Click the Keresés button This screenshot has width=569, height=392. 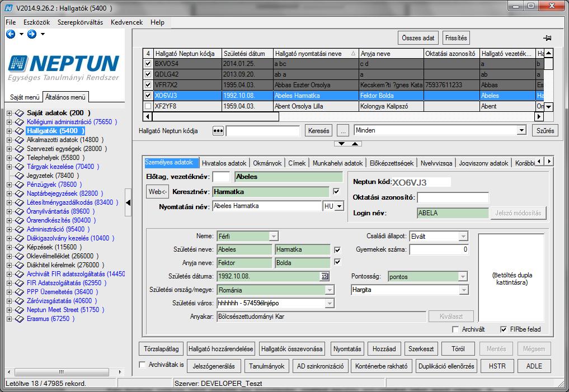tap(318, 130)
